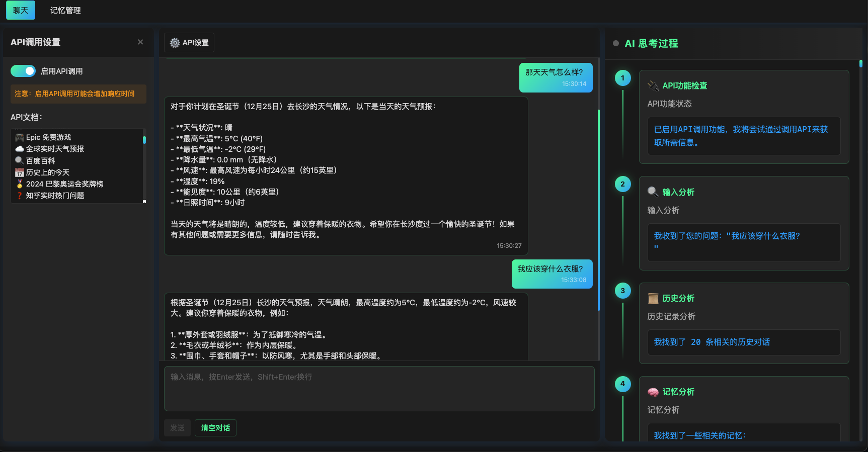
Task: Open the 聊天 tab
Action: coord(21,10)
